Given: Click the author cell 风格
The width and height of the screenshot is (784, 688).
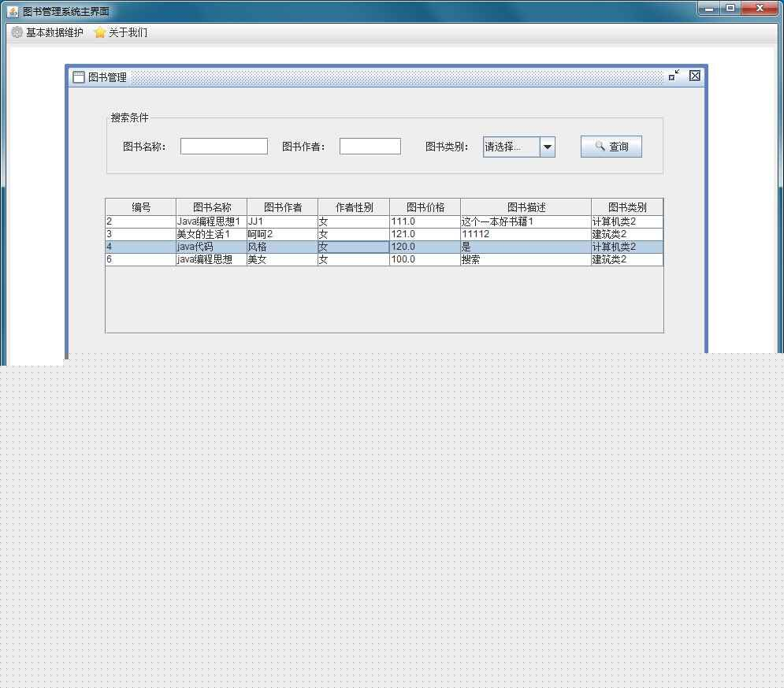Looking at the screenshot, I should [283, 247].
